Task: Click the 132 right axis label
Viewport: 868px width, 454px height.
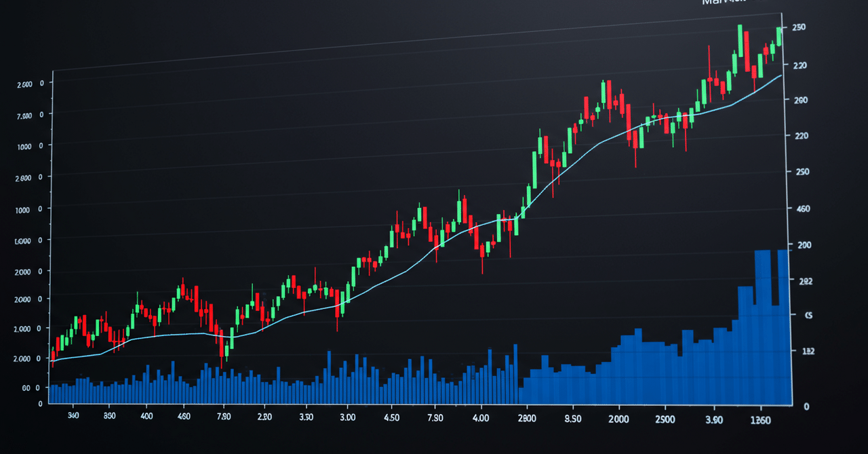Action: [x=808, y=351]
